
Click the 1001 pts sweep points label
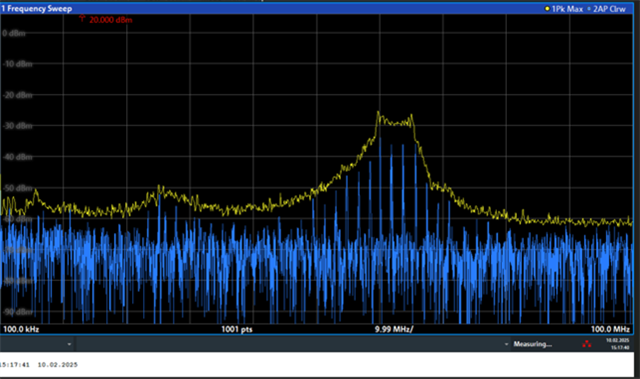coord(237,329)
